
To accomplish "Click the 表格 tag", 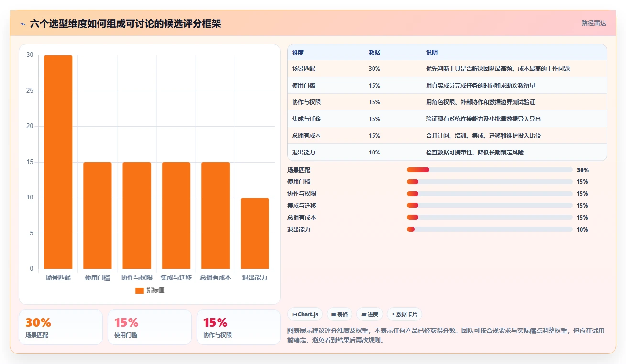I will click(340, 314).
